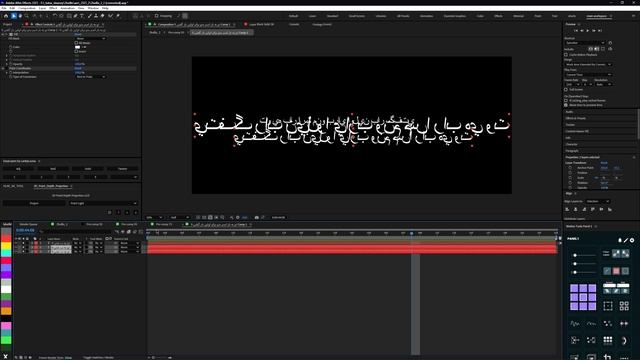640x360 pixels.
Task: Open the Footage (none) viewer tab
Action: (x=322, y=24)
